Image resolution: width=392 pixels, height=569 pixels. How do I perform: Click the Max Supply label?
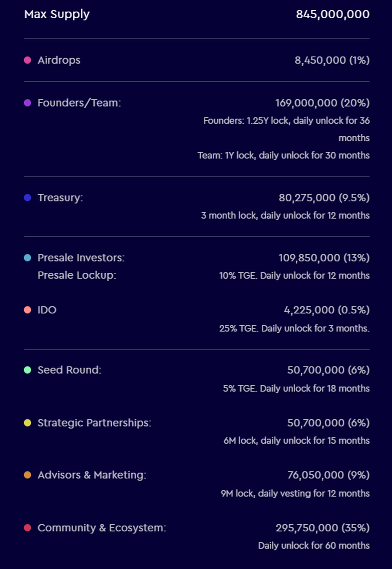pyautogui.click(x=57, y=14)
